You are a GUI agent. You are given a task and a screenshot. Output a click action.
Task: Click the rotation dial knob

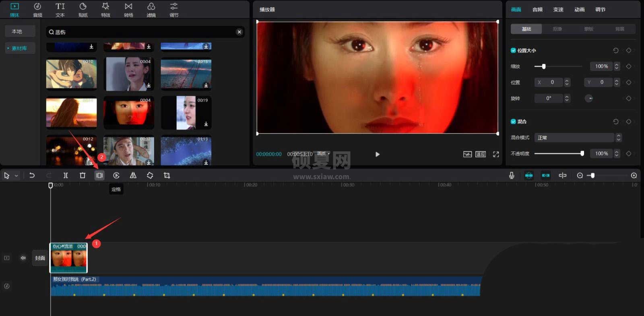[x=589, y=98]
